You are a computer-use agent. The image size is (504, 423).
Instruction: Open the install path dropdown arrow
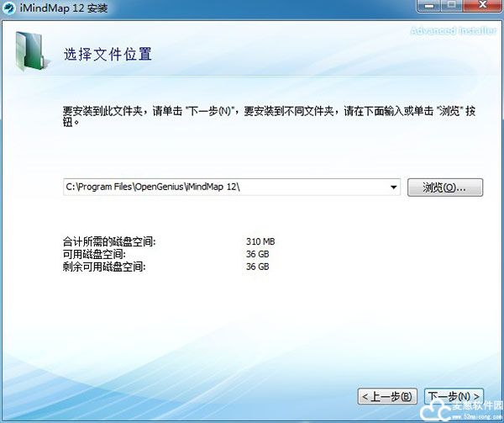coord(393,188)
